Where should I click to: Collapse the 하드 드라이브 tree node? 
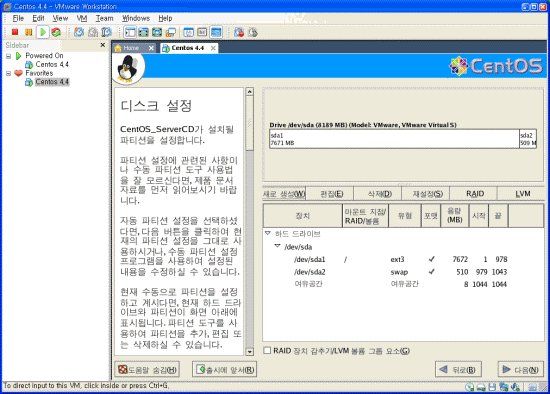[x=268, y=233]
